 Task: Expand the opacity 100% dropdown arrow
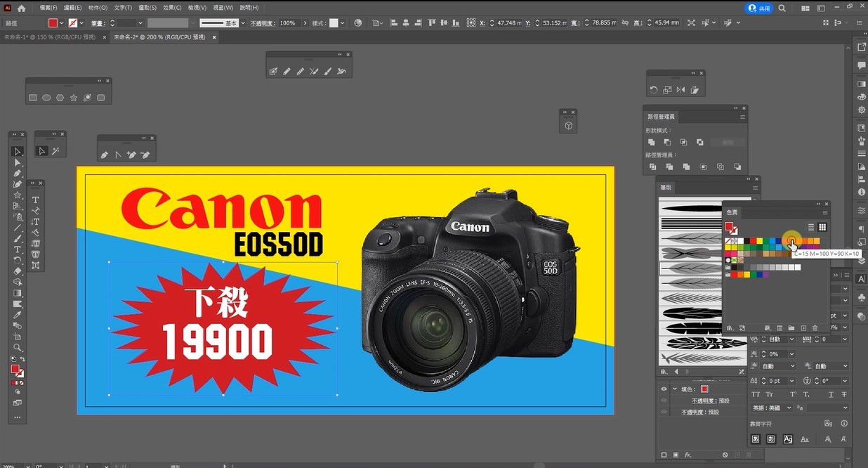click(x=305, y=23)
